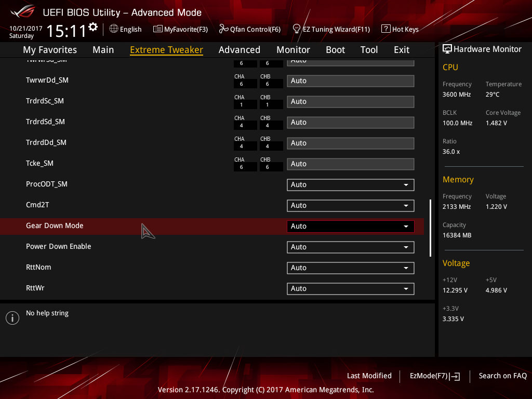Click the +3.3V value 3.335 V
This screenshot has height=399, width=532.
pos(453,319)
